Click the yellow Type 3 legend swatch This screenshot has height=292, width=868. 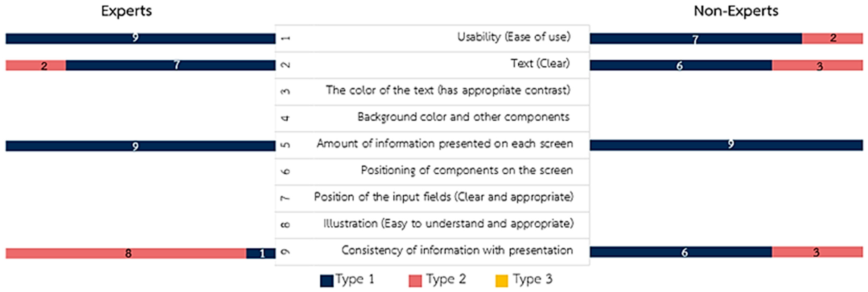pos(501,281)
